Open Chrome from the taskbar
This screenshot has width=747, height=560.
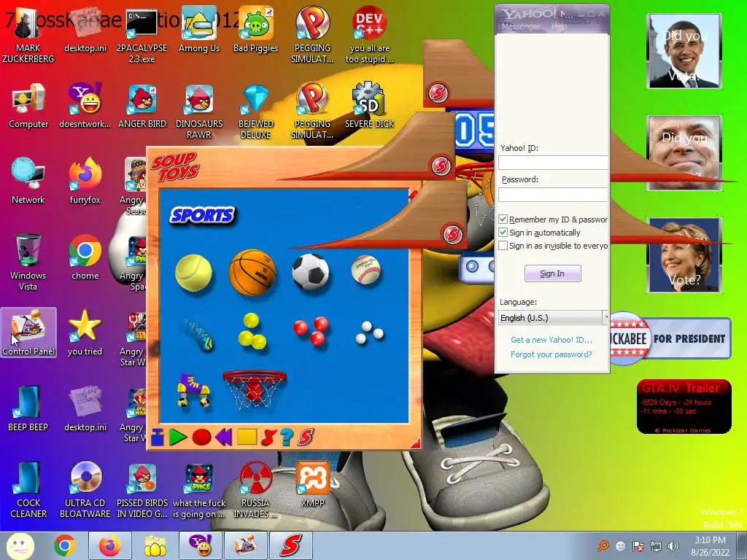pyautogui.click(x=65, y=545)
